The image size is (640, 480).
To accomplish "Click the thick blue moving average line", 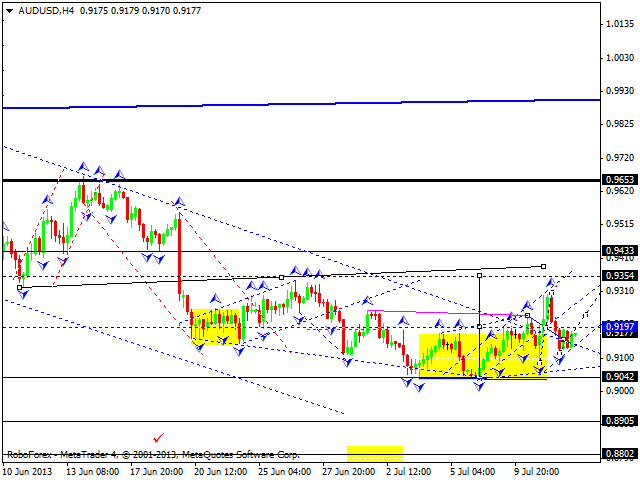I will (300, 103).
